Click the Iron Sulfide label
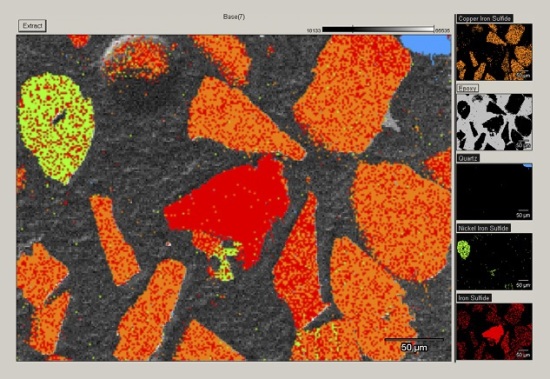The width and height of the screenshot is (550, 379). [474, 298]
